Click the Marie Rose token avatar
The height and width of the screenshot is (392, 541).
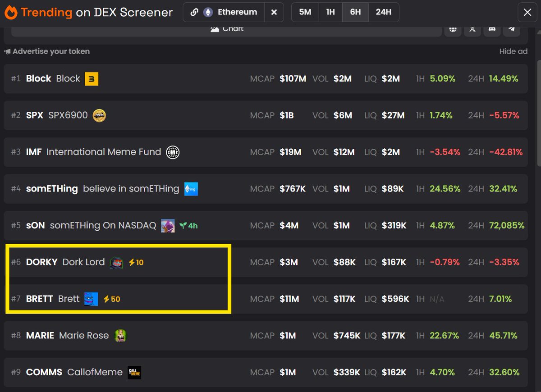120,336
